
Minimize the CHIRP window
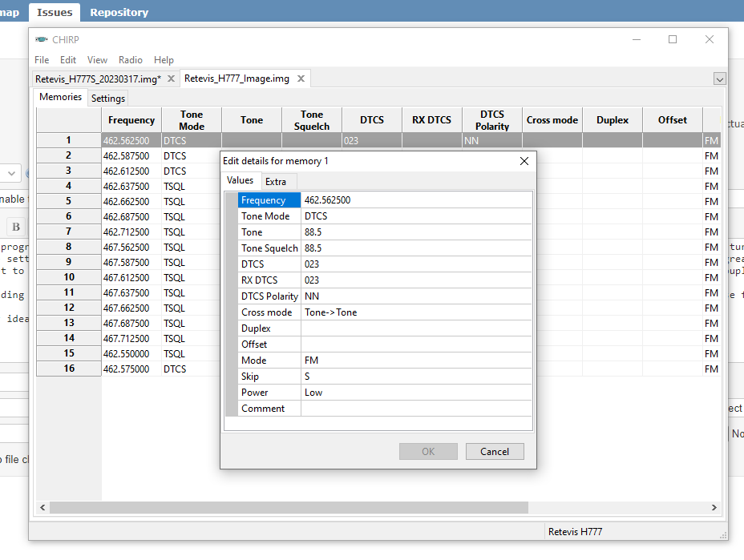(x=637, y=39)
